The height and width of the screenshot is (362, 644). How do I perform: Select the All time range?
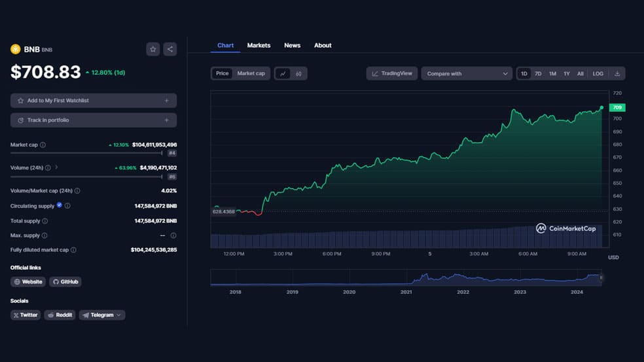581,73
